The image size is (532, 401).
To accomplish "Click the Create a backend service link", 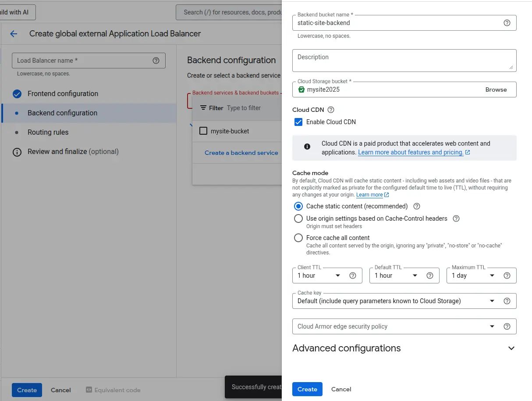I will [x=241, y=153].
